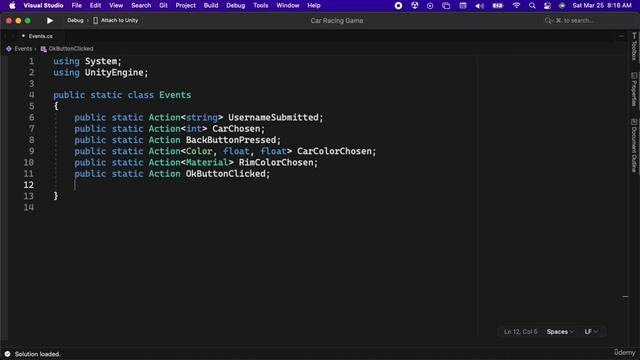This screenshot has width=640, height=360.
Task: Click the display mirroring icon in menu bar
Action: point(446,5)
